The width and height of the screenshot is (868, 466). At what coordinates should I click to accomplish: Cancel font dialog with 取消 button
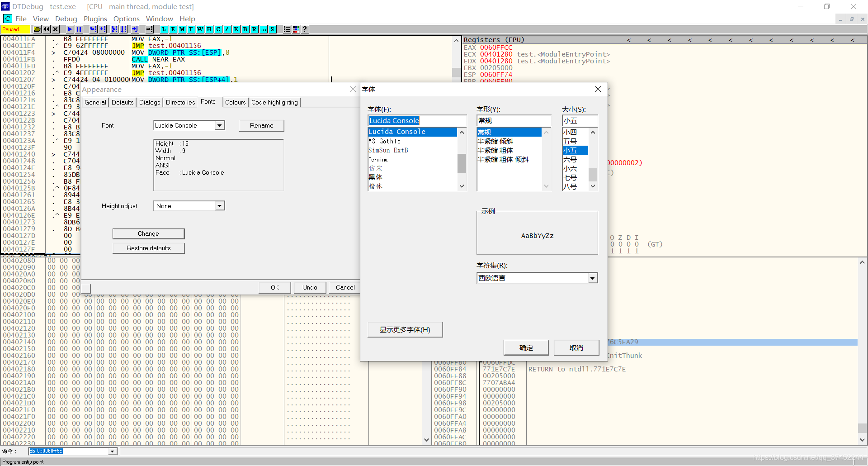(576, 347)
